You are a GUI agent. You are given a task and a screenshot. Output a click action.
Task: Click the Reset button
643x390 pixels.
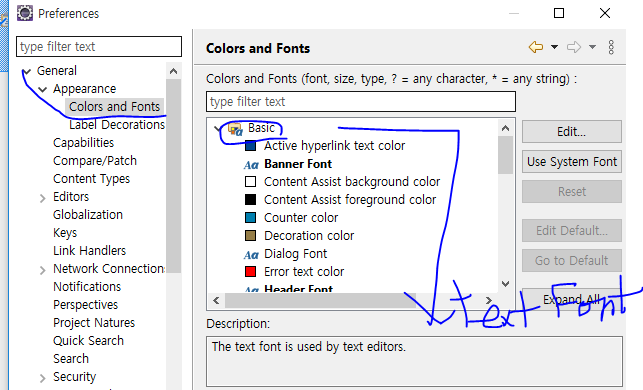[572, 192]
